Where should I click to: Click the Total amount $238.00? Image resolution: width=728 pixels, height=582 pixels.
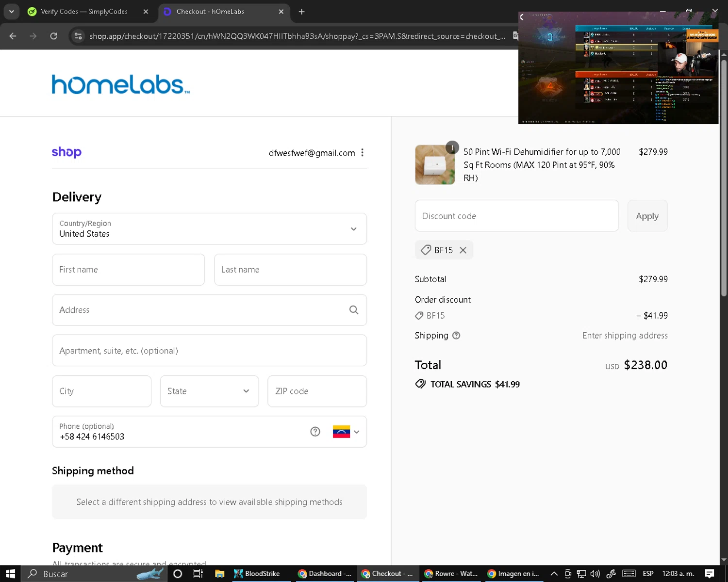click(645, 365)
